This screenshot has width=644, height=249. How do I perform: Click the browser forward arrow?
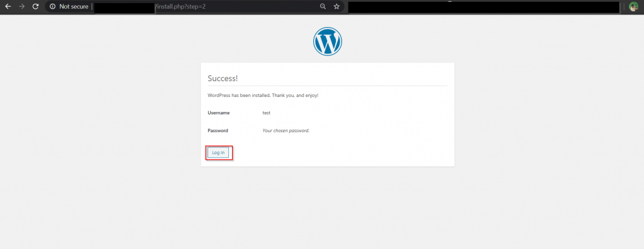click(x=22, y=6)
